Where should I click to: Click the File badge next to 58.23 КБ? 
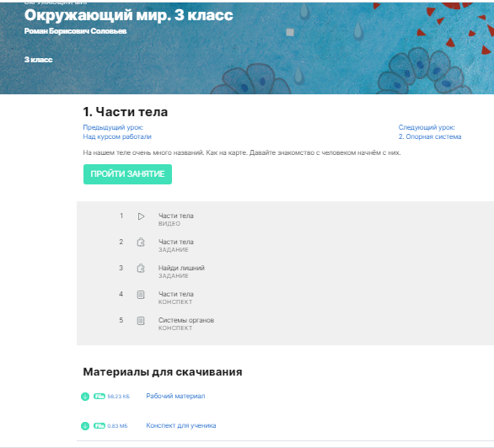click(x=99, y=397)
